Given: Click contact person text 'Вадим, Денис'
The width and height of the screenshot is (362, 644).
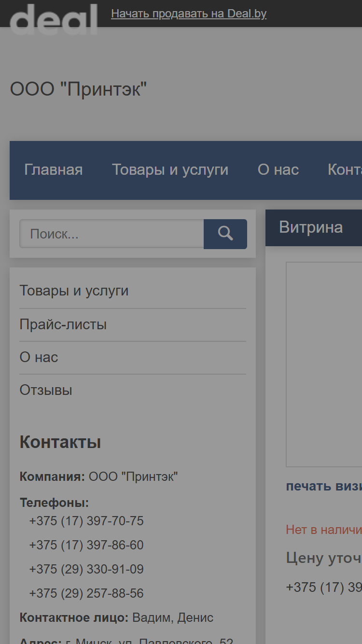Looking at the screenshot, I should point(173,618).
